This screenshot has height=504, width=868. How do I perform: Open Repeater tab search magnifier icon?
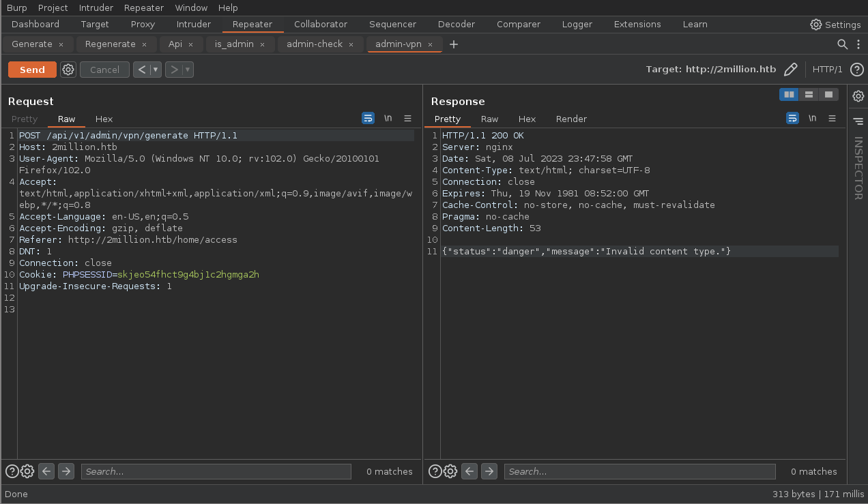point(843,44)
